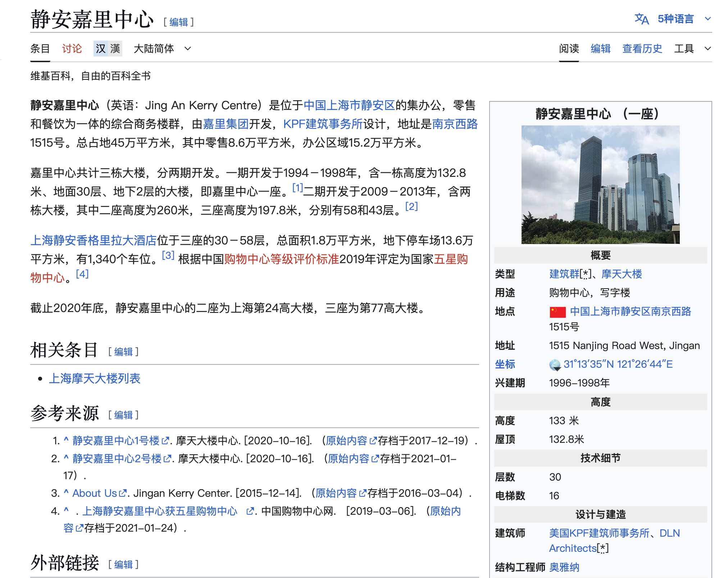Select the '1515 Nanjing Road West, Jingan' address text

pyautogui.click(x=624, y=345)
